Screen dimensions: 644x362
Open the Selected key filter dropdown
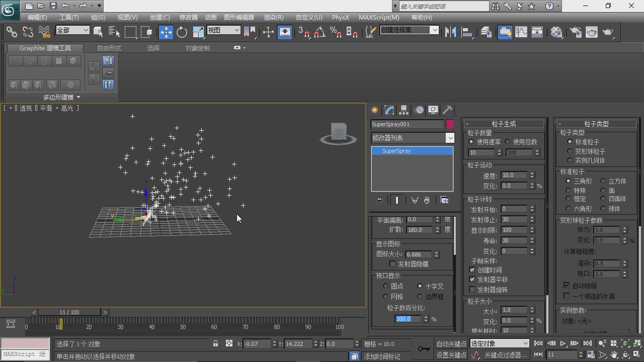point(499,343)
